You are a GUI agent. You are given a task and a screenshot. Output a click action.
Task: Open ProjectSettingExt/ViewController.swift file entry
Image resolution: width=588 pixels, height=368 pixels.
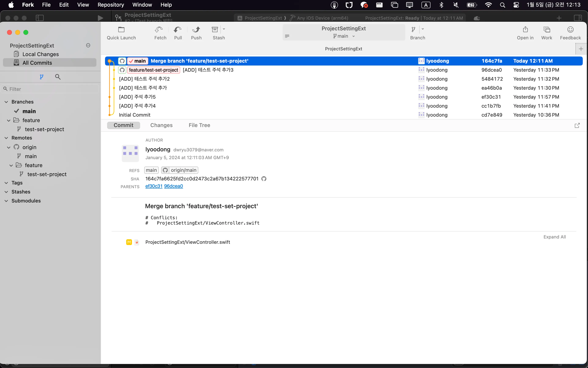pos(188,242)
